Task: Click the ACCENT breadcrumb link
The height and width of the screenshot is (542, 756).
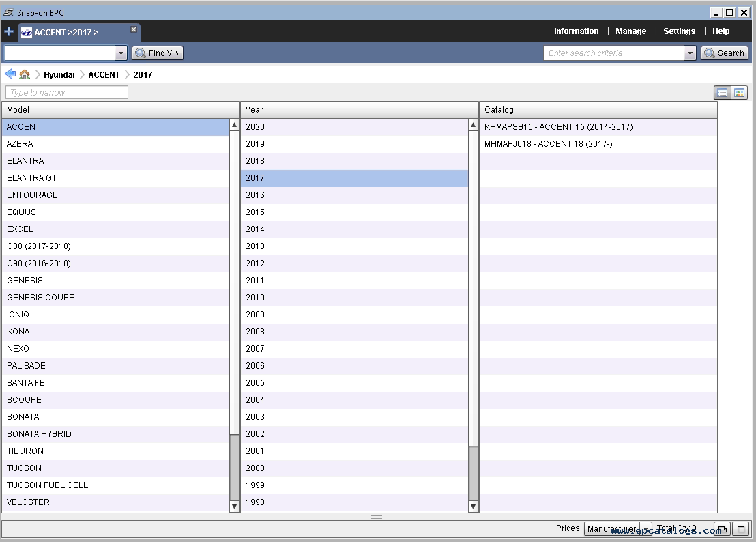Action: click(104, 74)
